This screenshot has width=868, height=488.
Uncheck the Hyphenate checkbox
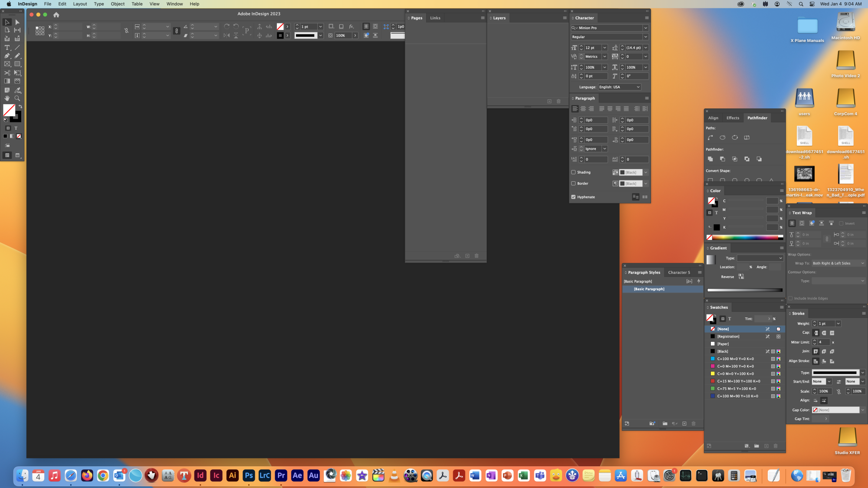pyautogui.click(x=573, y=197)
